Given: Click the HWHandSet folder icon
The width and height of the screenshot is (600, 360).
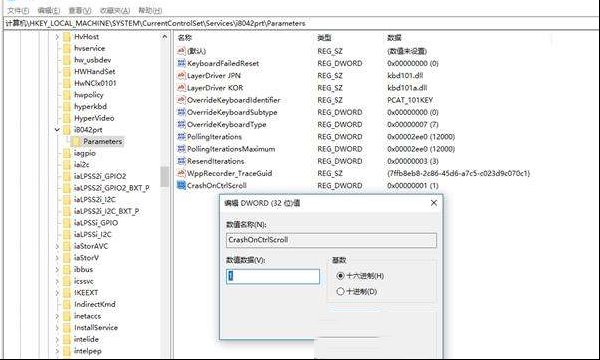Looking at the screenshot, I should (67, 72).
